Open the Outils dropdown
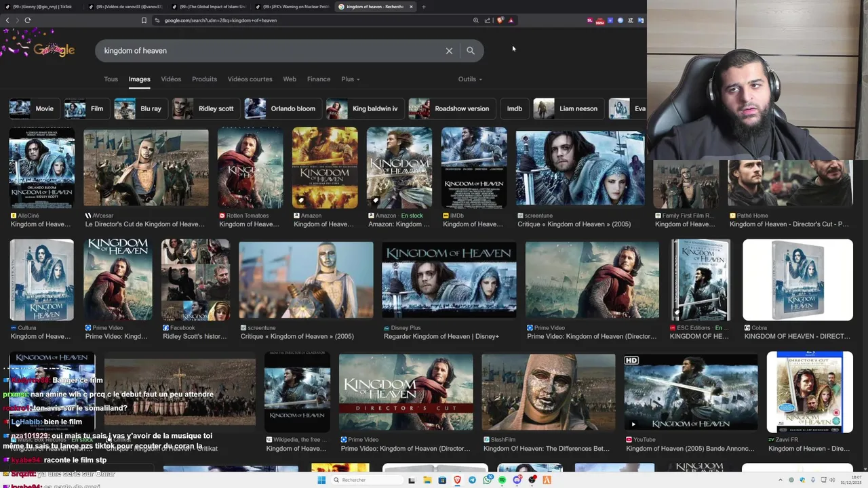The image size is (868, 488). [470, 79]
